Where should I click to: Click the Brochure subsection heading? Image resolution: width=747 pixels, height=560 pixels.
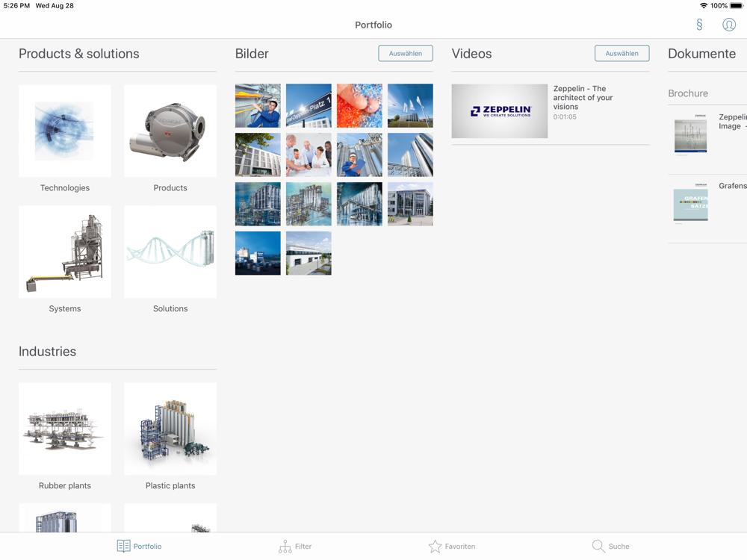(x=688, y=93)
